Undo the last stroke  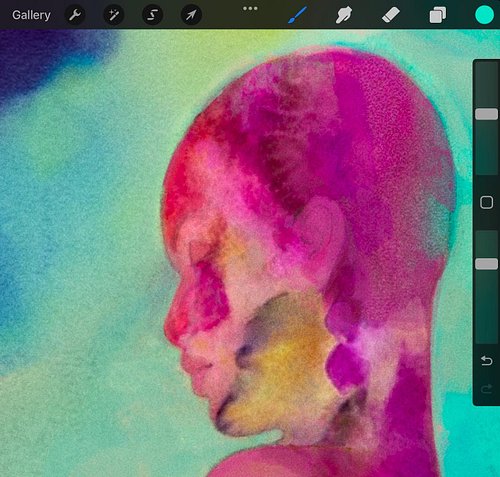(x=486, y=361)
